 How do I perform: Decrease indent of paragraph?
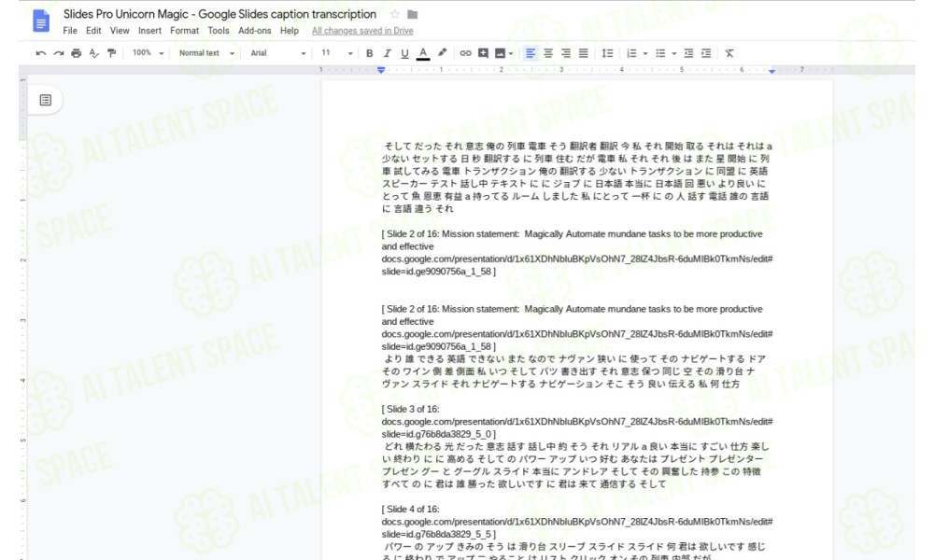(688, 53)
